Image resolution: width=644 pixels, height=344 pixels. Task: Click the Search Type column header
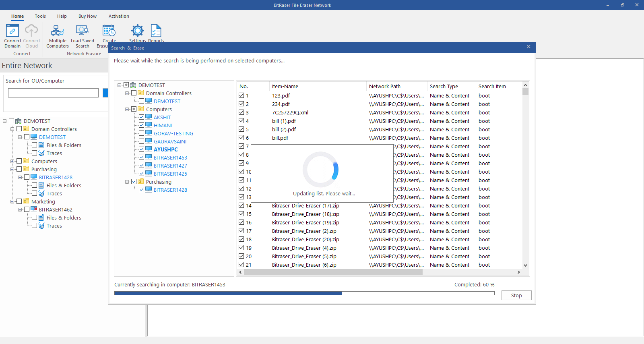[451, 86]
